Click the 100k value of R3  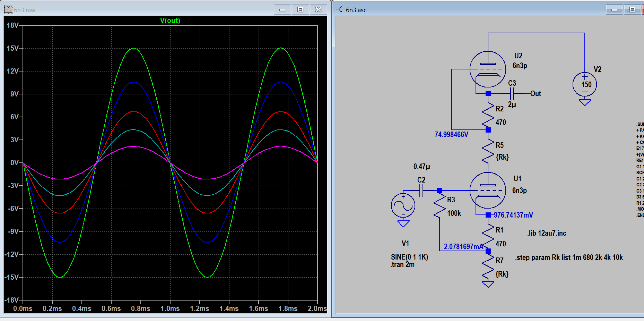coord(454,213)
